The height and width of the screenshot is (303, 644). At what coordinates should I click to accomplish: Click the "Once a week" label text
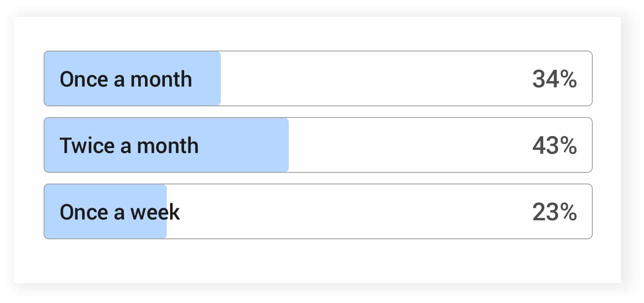pos(120,212)
